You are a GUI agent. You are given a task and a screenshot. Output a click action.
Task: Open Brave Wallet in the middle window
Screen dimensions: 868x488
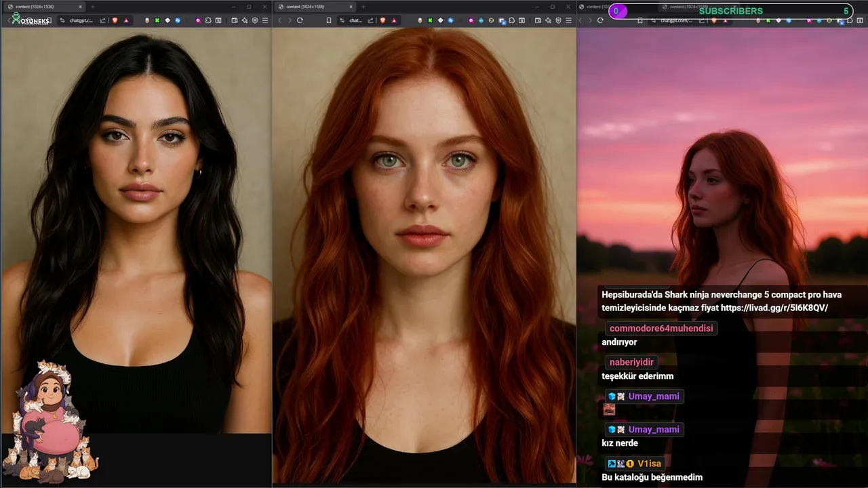[x=538, y=20]
